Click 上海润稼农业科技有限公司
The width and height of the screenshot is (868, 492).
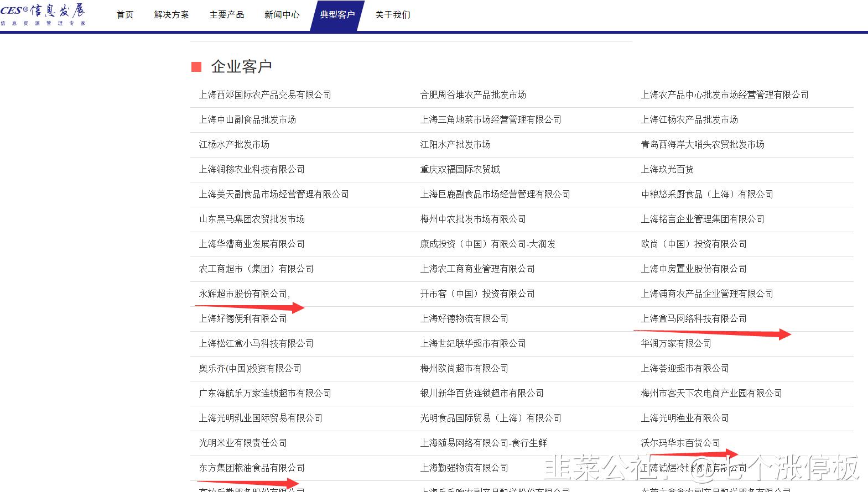pos(252,170)
